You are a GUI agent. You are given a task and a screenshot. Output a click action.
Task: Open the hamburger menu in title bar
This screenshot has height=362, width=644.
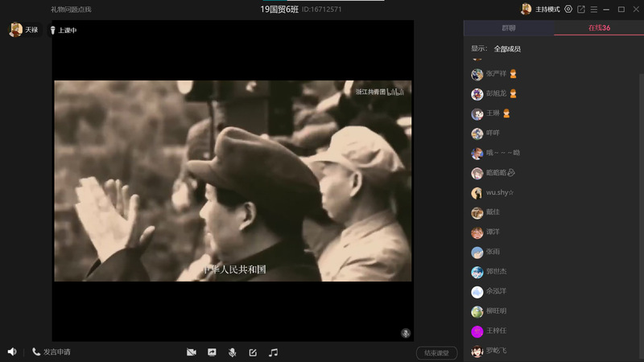(x=594, y=9)
